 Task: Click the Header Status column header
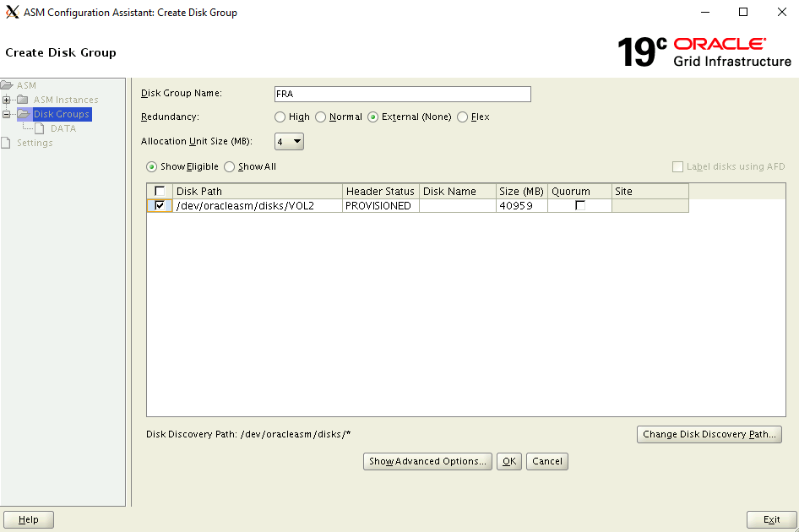pos(381,191)
